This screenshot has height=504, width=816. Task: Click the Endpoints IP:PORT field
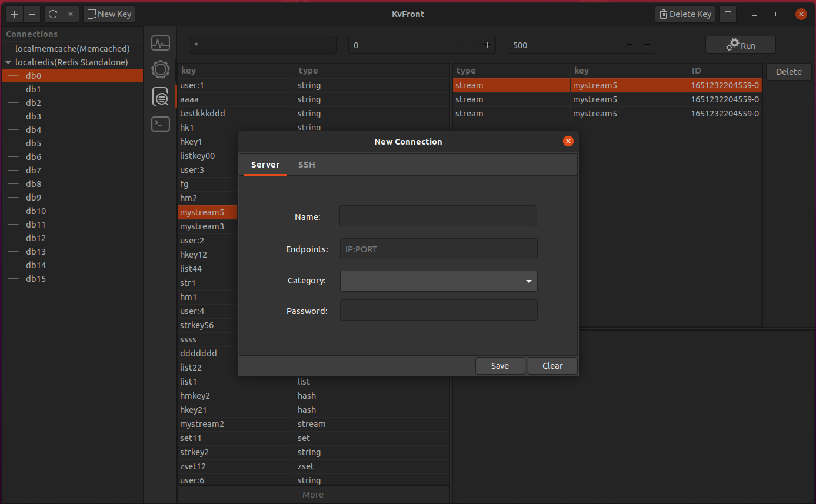click(439, 249)
